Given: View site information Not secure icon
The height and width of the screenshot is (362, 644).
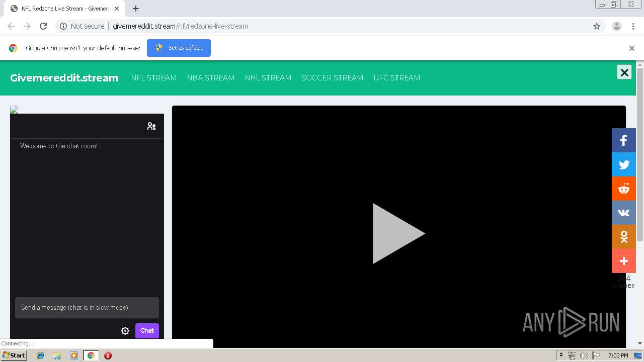Looking at the screenshot, I should coord(63,26).
